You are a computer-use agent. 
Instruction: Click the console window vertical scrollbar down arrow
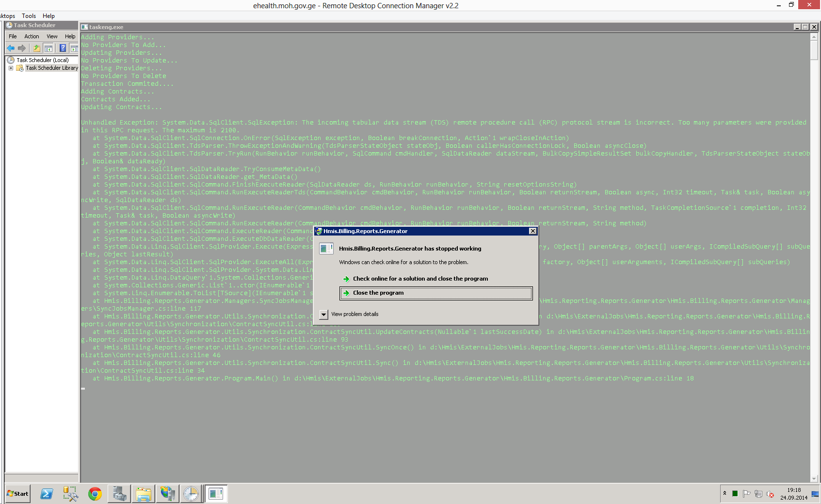[x=814, y=479]
